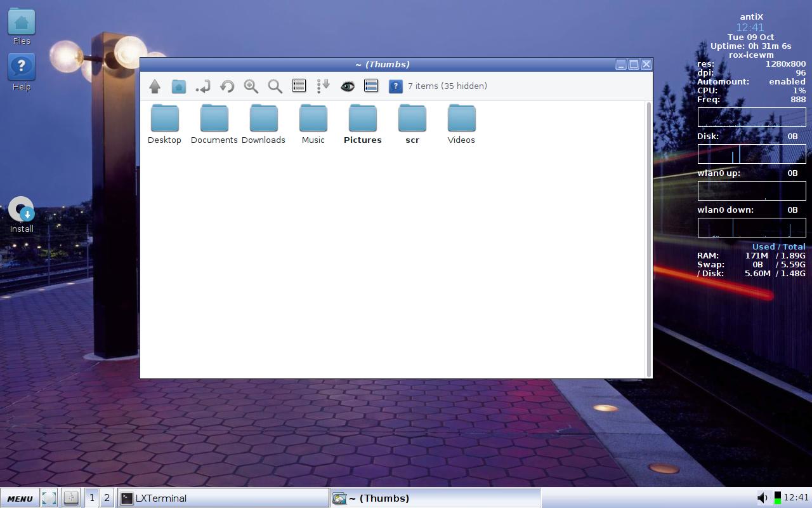Open the Help icon on the desktop
812x508 pixels.
pyautogui.click(x=21, y=67)
